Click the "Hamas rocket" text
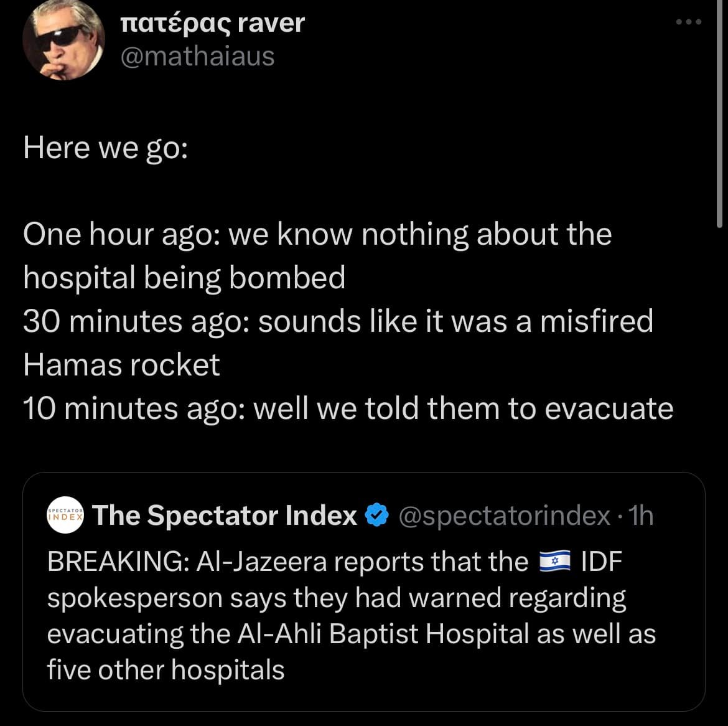The height and width of the screenshot is (726, 728). pos(121,365)
